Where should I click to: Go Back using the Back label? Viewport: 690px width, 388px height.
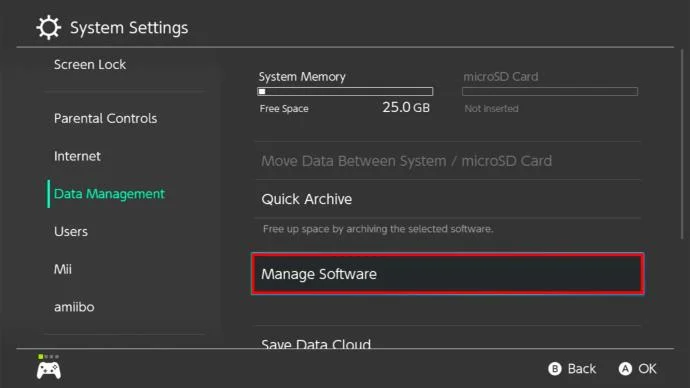(x=582, y=369)
